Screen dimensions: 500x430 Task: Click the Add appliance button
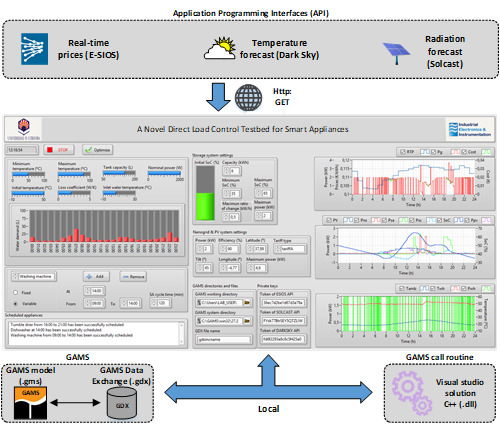[96, 276]
